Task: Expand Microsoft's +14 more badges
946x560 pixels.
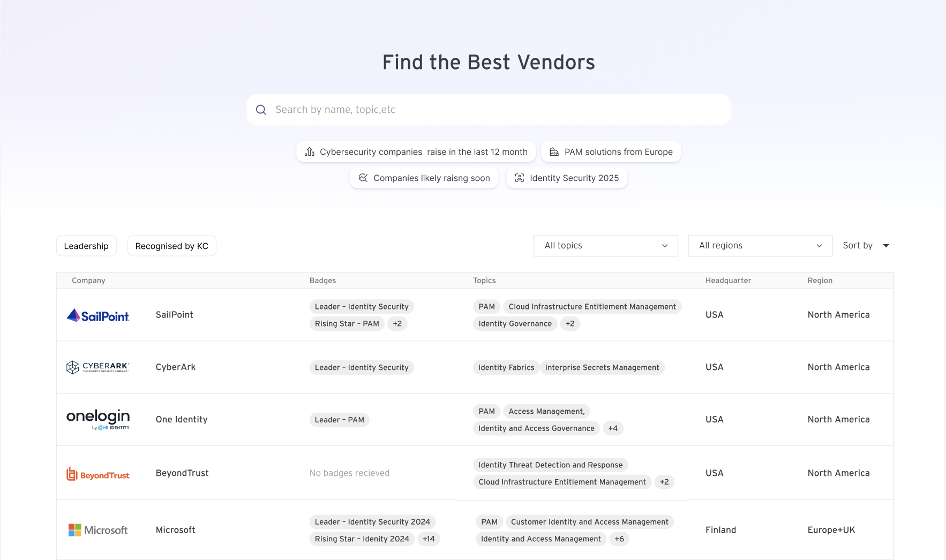Action: 429,539
